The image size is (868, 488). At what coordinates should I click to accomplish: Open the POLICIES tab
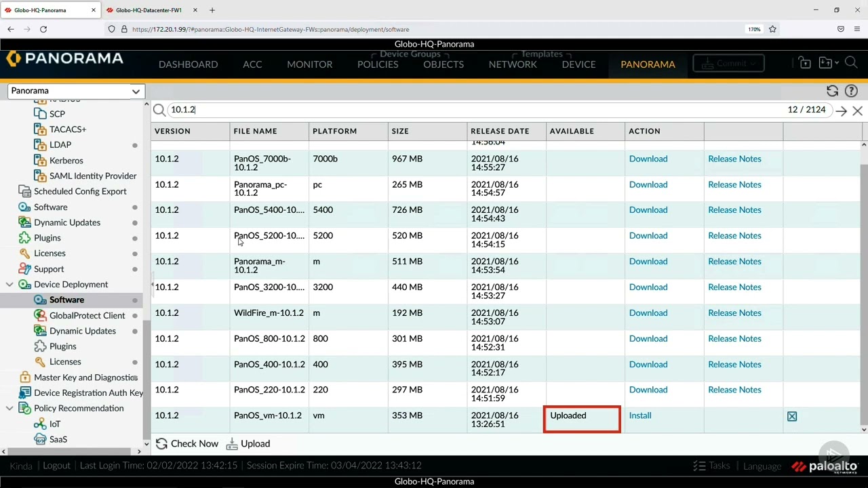[378, 64]
